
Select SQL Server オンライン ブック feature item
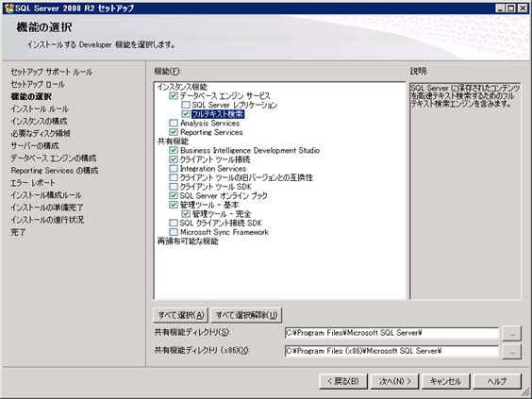pyautogui.click(x=224, y=196)
